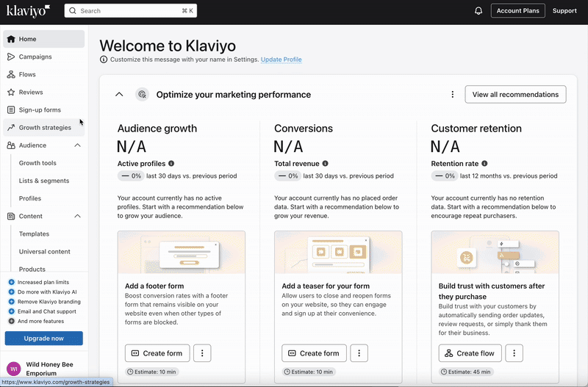This screenshot has width=588, height=387.
Task: Click plus icon beside Remove Klaviyo branding
Action: (11, 302)
